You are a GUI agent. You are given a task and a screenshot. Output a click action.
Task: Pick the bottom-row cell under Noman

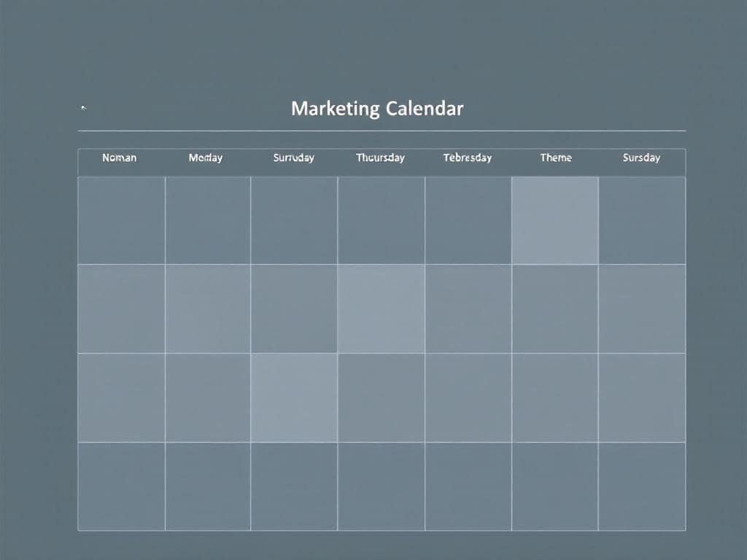[x=121, y=486]
